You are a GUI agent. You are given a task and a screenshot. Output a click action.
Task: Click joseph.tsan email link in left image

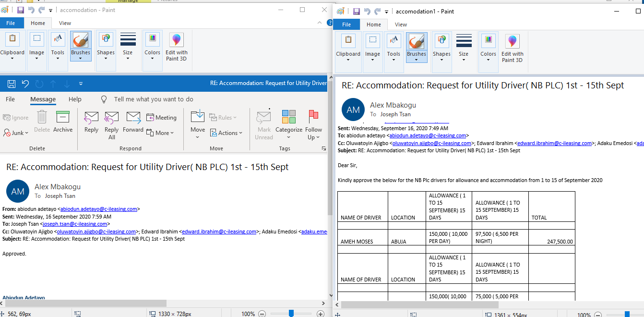click(x=74, y=224)
